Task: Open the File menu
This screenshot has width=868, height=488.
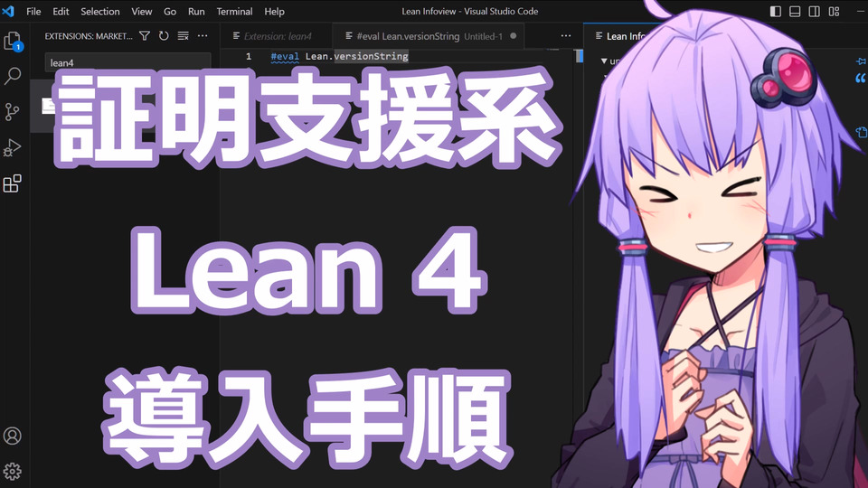Action: [33, 11]
